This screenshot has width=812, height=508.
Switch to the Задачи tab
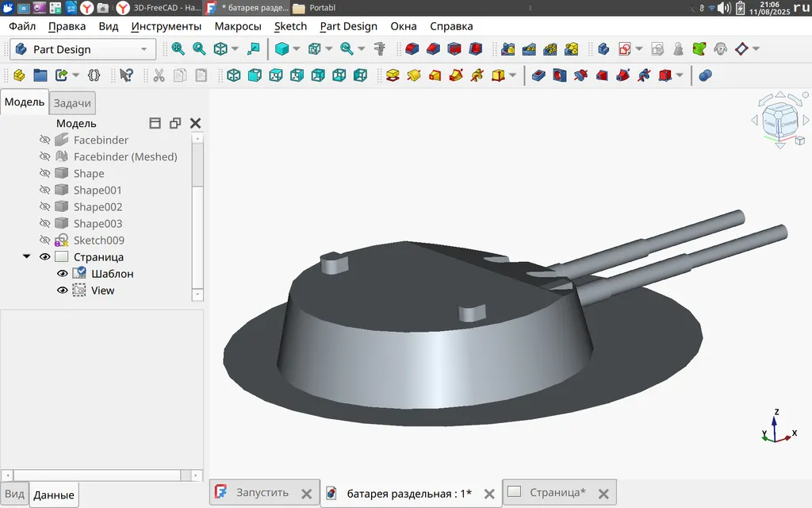[72, 102]
